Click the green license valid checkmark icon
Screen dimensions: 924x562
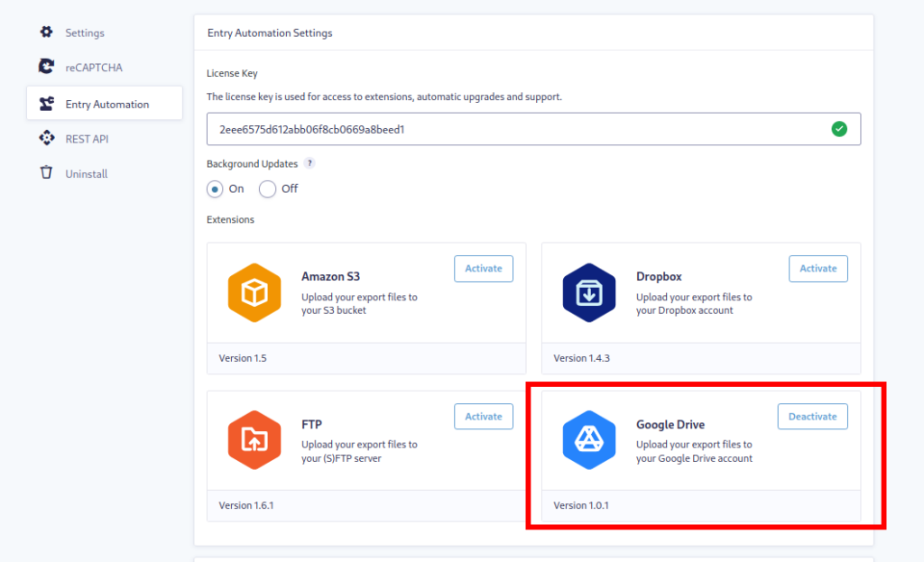pyautogui.click(x=839, y=128)
